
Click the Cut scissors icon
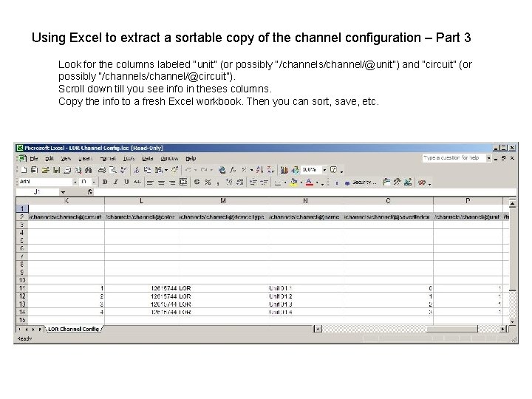point(136,170)
